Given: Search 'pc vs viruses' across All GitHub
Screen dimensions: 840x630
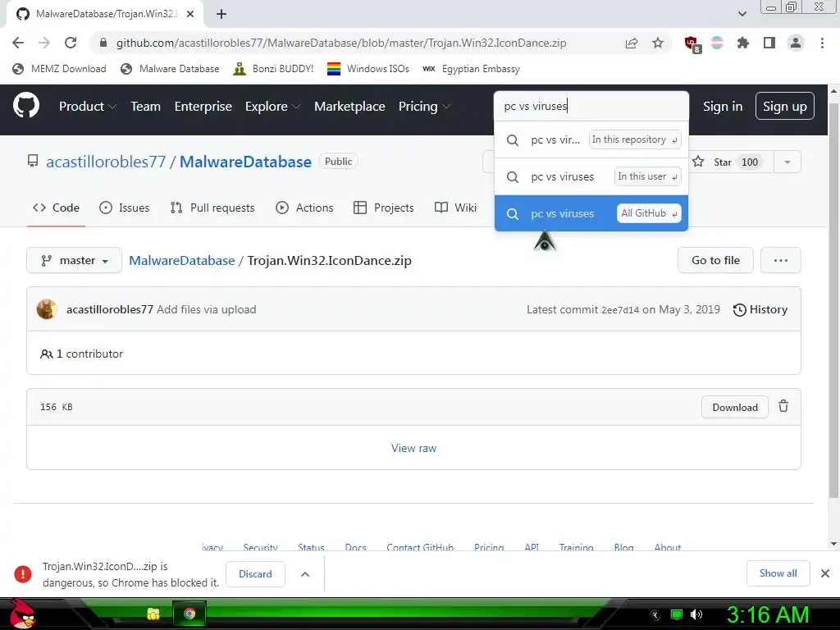Looking at the screenshot, I should (591, 213).
